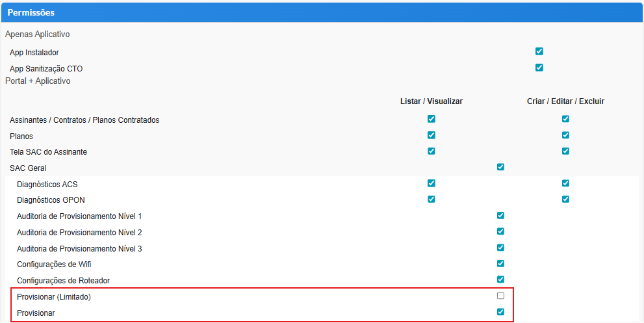Viewport: 644px width, 323px height.
Task: Uncheck the App Instalador checkbox
Action: [539, 51]
